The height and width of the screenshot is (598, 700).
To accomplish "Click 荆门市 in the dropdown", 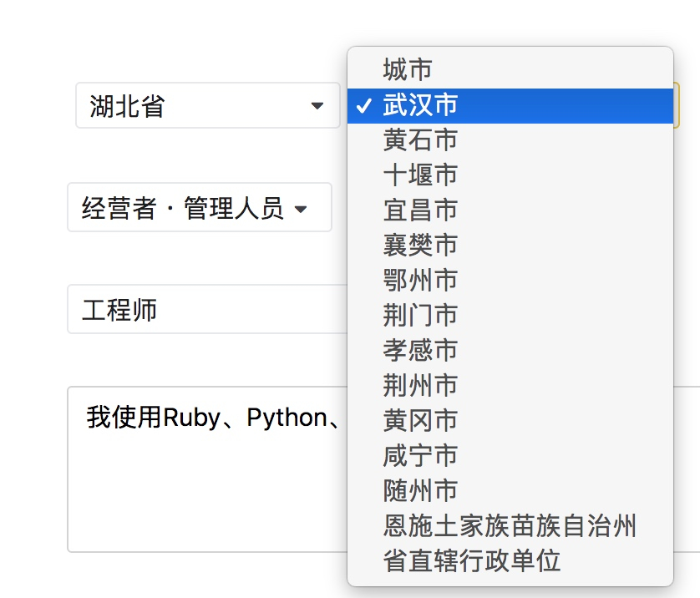I will 510,315.
